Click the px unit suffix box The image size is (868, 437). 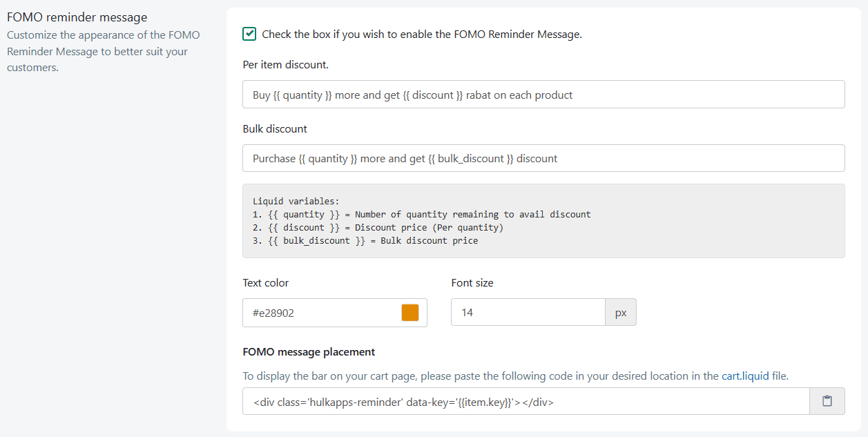pyautogui.click(x=621, y=313)
